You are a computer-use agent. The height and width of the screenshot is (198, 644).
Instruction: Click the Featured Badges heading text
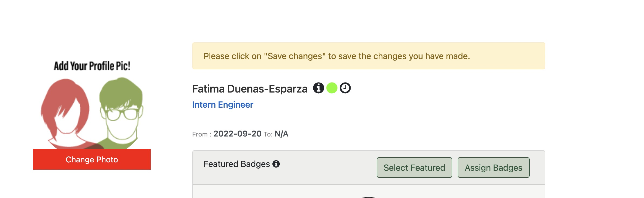coord(237,164)
